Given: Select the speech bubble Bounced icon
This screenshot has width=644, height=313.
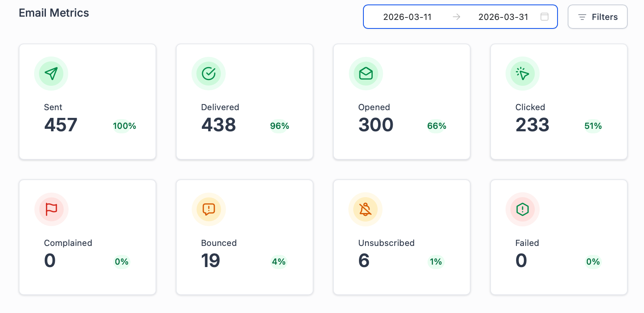Looking at the screenshot, I should click(208, 209).
